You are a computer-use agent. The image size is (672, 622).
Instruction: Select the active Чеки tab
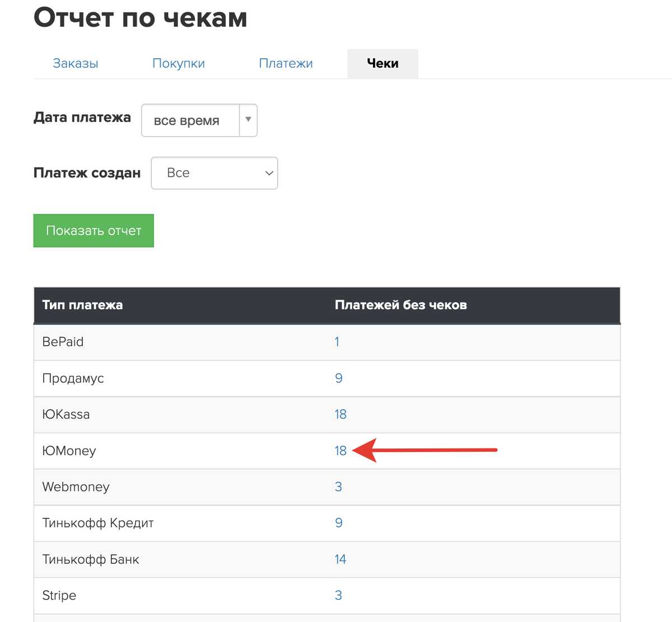(x=382, y=64)
